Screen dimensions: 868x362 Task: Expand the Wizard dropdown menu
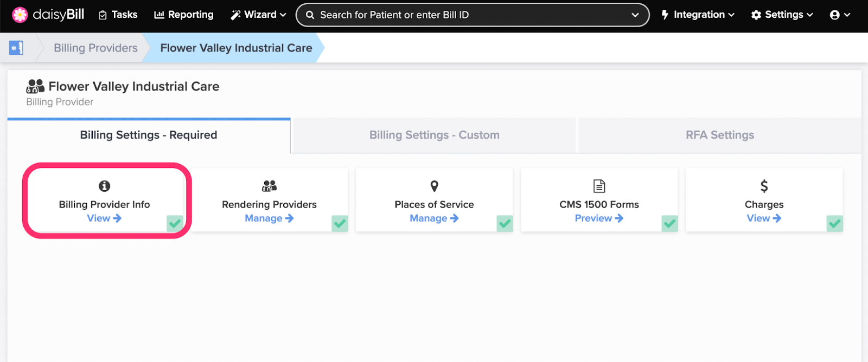(258, 15)
